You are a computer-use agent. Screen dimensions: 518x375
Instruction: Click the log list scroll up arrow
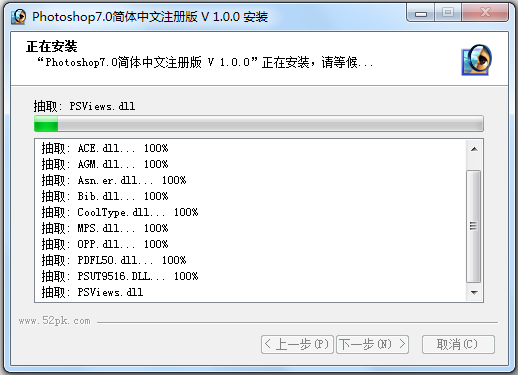[474, 149]
